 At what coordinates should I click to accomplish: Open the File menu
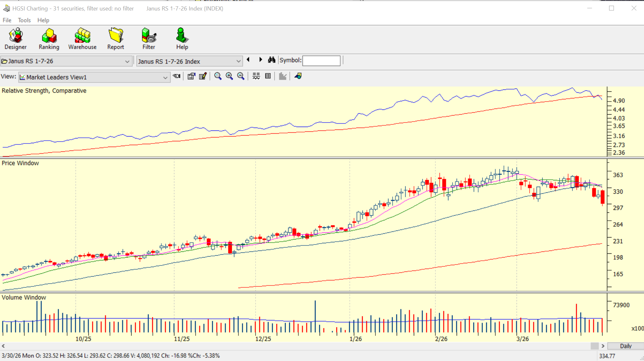(x=7, y=20)
